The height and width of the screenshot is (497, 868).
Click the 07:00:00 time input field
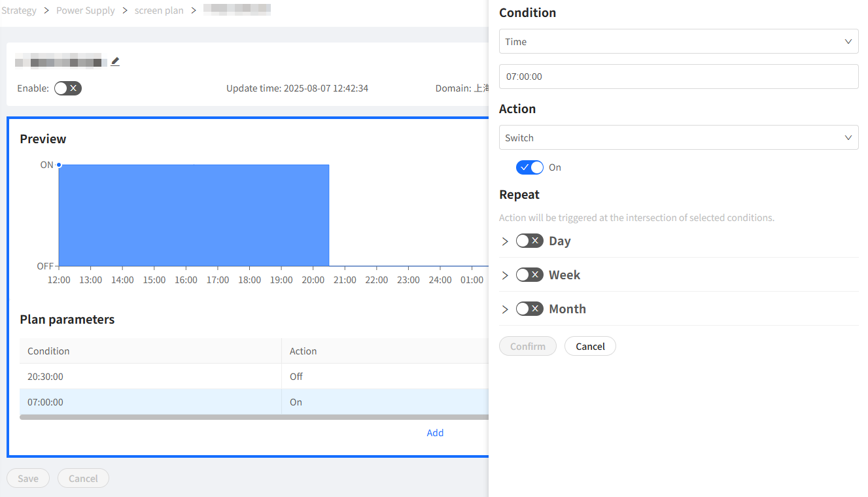pos(678,77)
